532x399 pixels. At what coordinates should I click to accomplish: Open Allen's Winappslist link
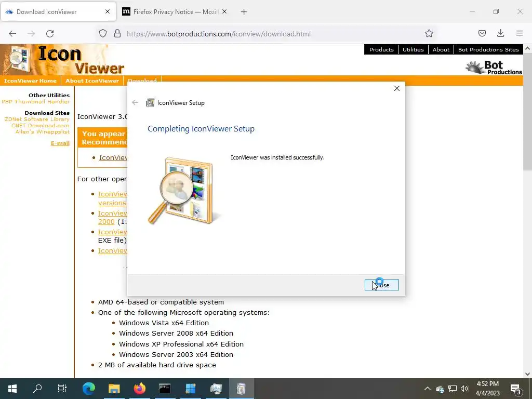pos(43,131)
